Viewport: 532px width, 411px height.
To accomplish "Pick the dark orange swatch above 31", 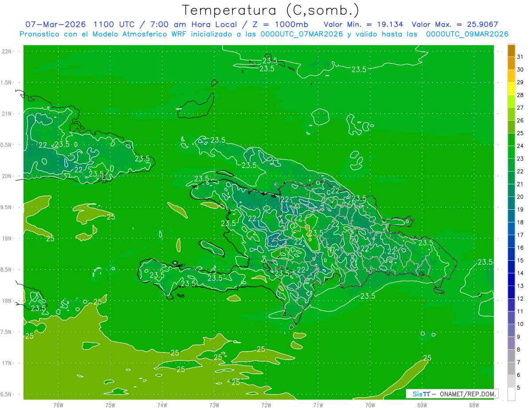I will coord(511,51).
